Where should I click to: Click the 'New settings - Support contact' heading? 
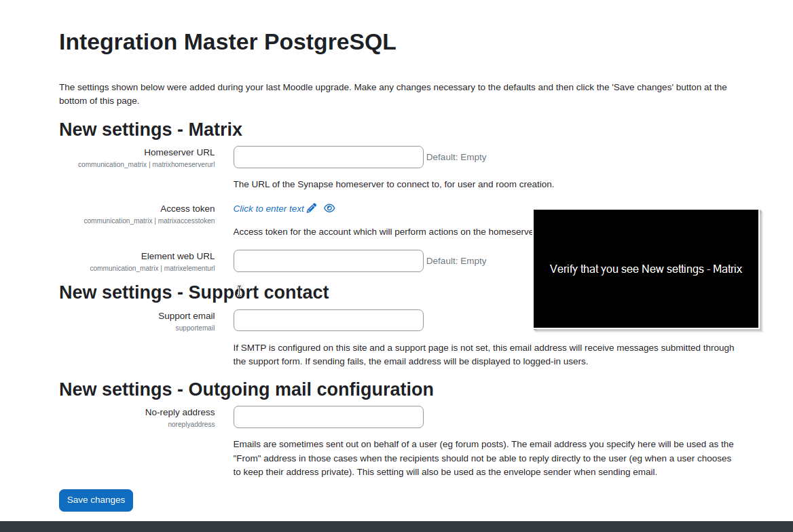pos(193,292)
